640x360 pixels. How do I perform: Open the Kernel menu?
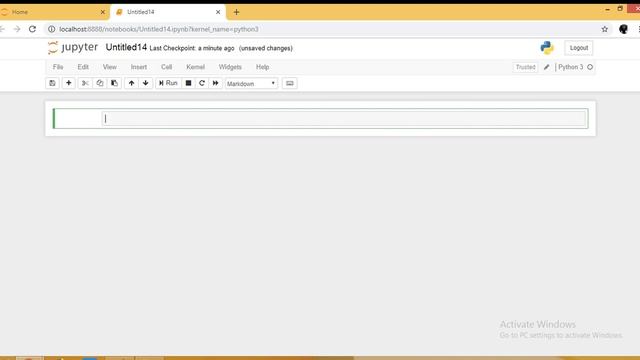click(196, 67)
